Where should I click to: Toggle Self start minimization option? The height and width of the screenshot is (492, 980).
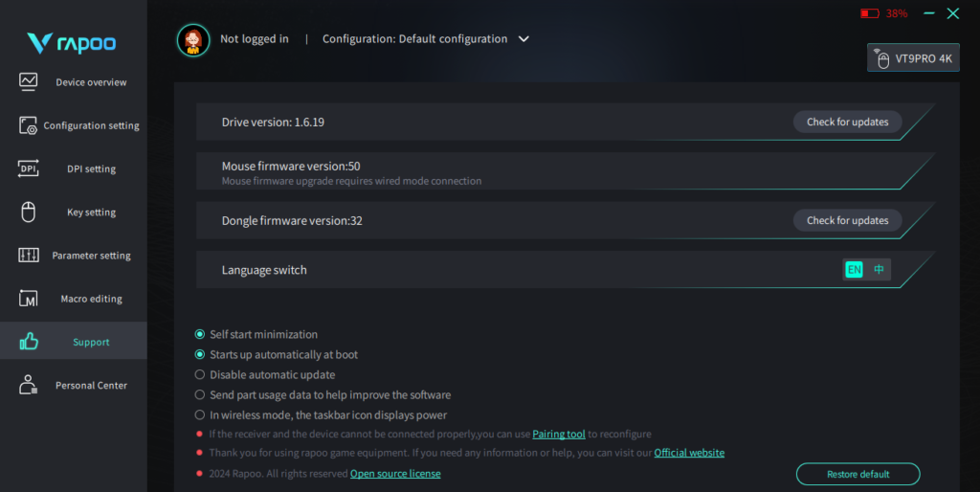pos(200,334)
